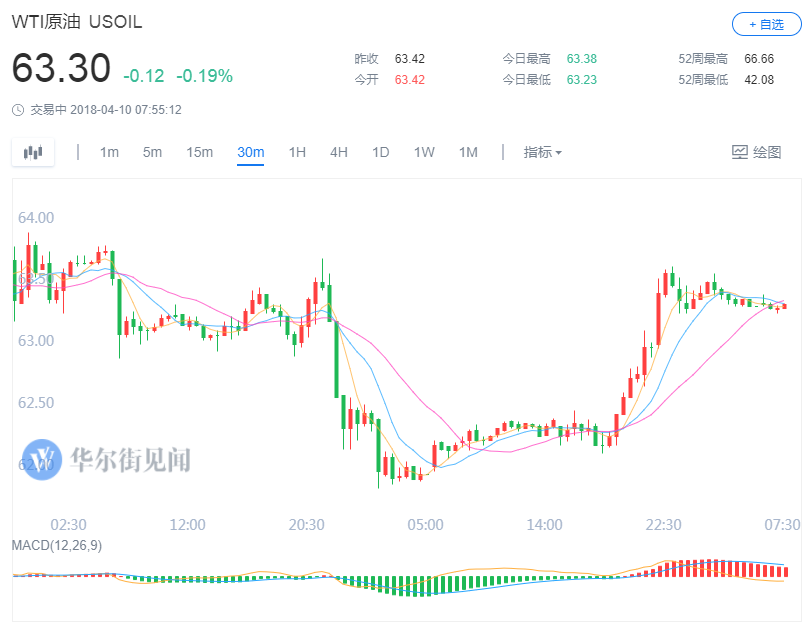Click the 华尔街见闻 watermark logo
Viewport: 810px width, 632px height.
tap(105, 459)
